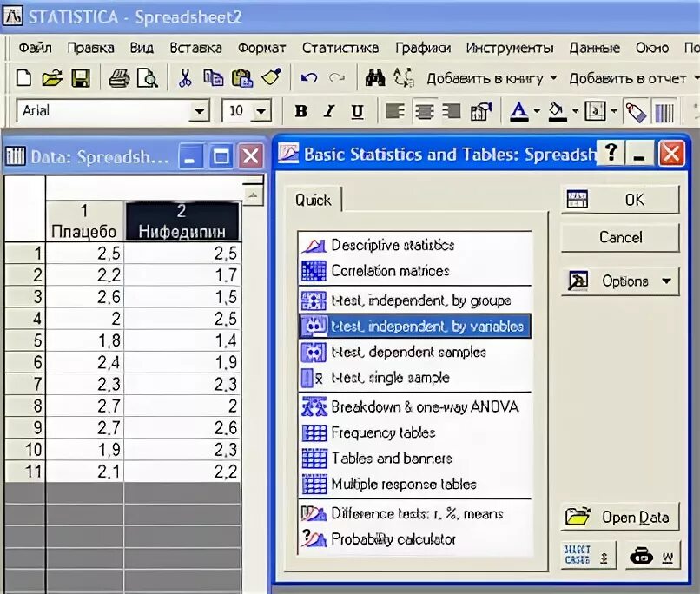This screenshot has height=594, width=700.
Task: Open the Файл menu
Action: 35,48
